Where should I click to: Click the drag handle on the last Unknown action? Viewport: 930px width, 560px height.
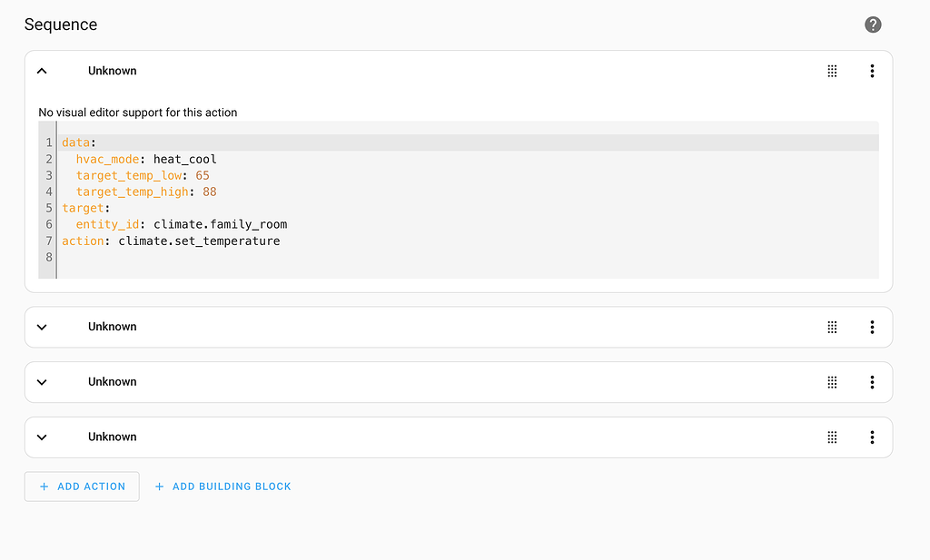(x=832, y=437)
